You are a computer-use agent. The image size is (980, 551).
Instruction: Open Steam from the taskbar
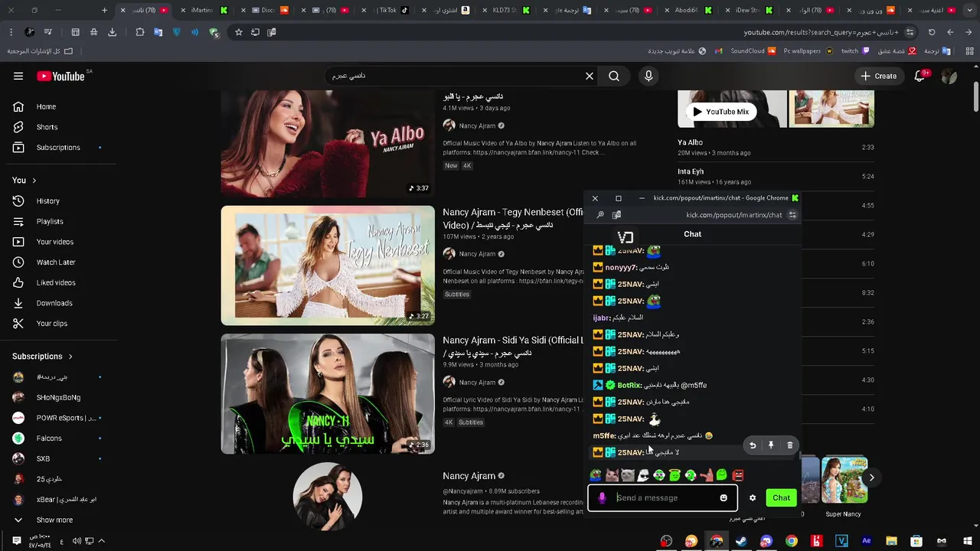[x=741, y=541]
